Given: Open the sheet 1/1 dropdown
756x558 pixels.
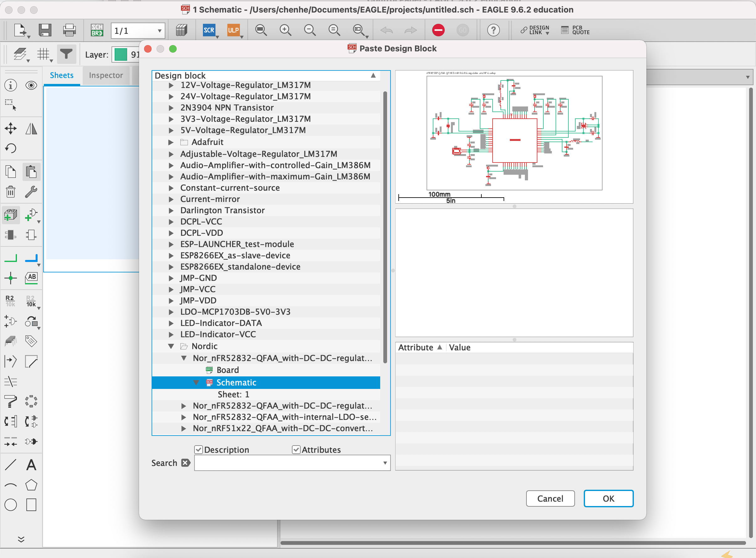Looking at the screenshot, I should tap(159, 31).
